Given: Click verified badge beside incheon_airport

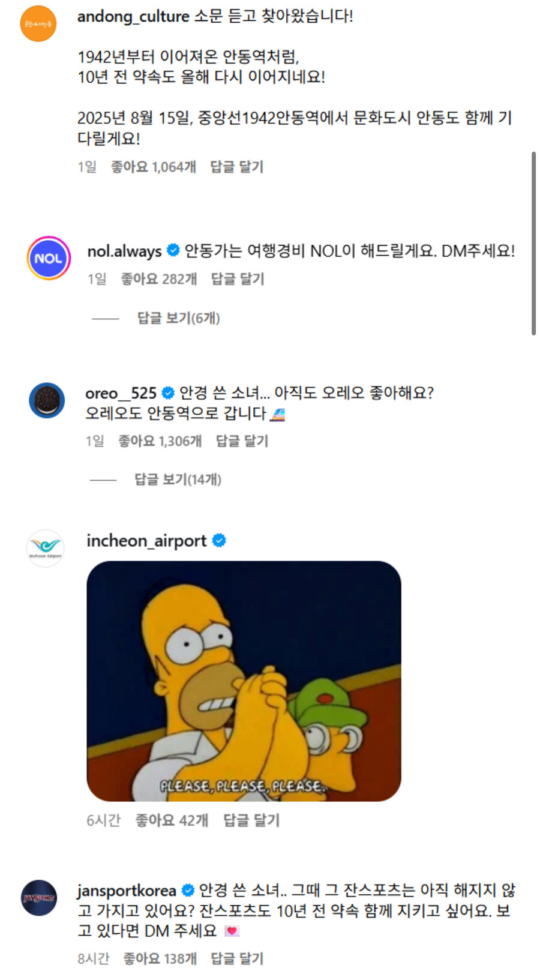Looking at the screenshot, I should pyautogui.click(x=220, y=541).
